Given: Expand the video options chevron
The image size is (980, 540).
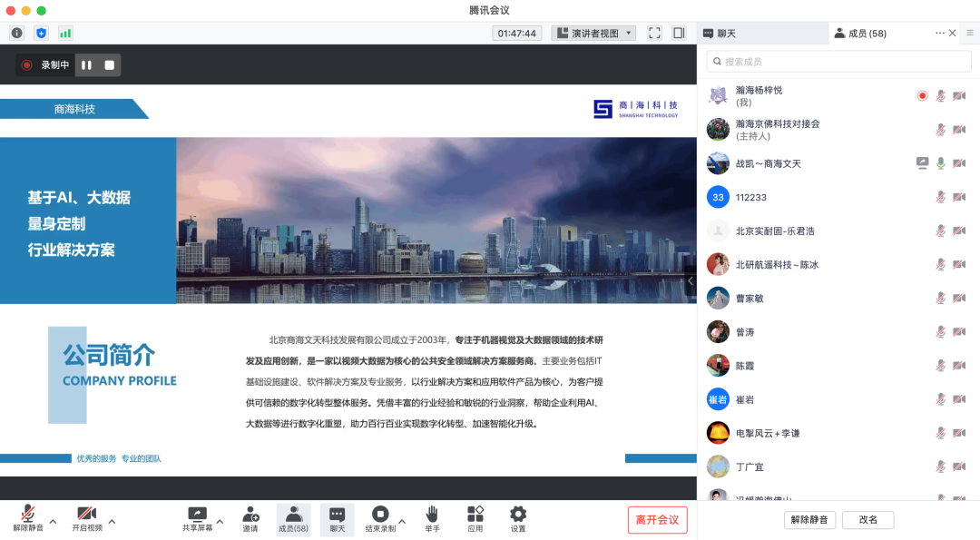Looking at the screenshot, I should [112, 522].
